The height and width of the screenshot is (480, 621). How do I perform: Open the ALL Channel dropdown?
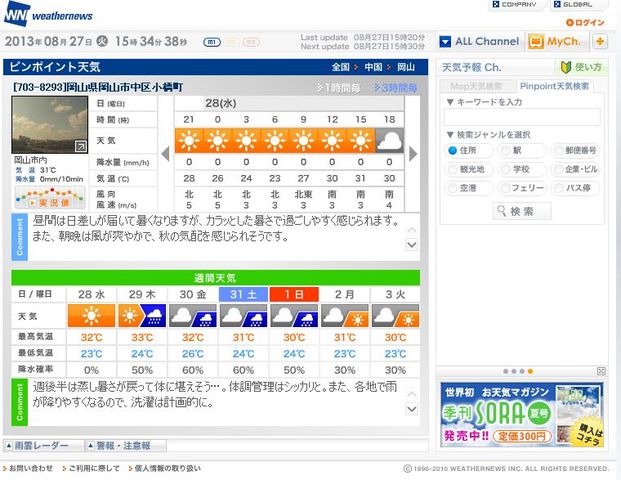(x=480, y=41)
